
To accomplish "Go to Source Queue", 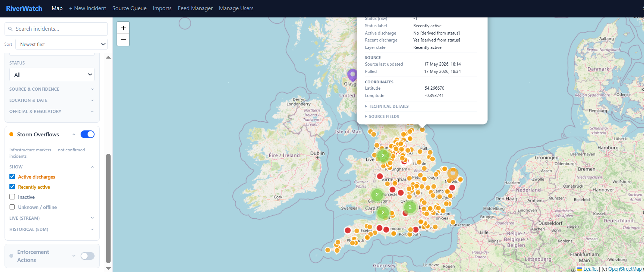I will pos(129,8).
